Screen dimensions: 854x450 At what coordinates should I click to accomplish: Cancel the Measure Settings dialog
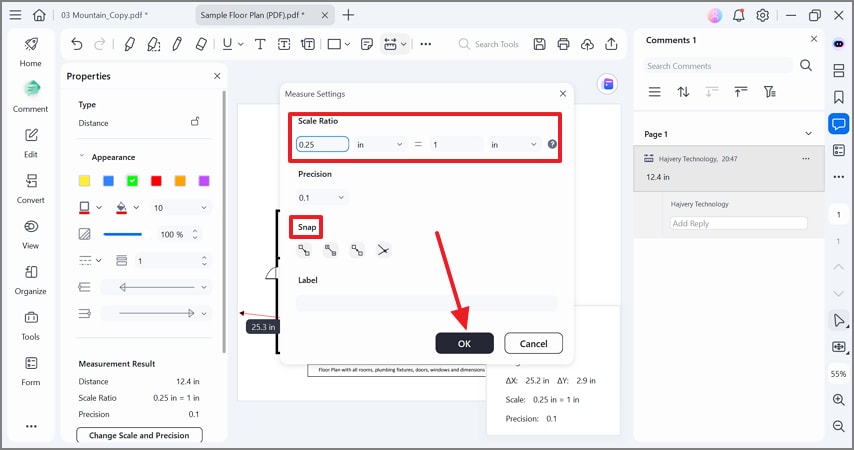(x=533, y=343)
